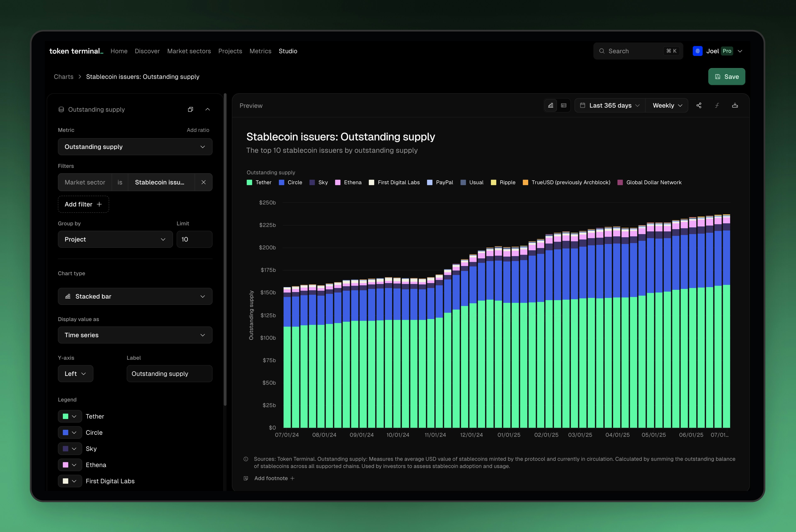Click the info icon next to Sources
796x532 pixels.
(x=246, y=459)
